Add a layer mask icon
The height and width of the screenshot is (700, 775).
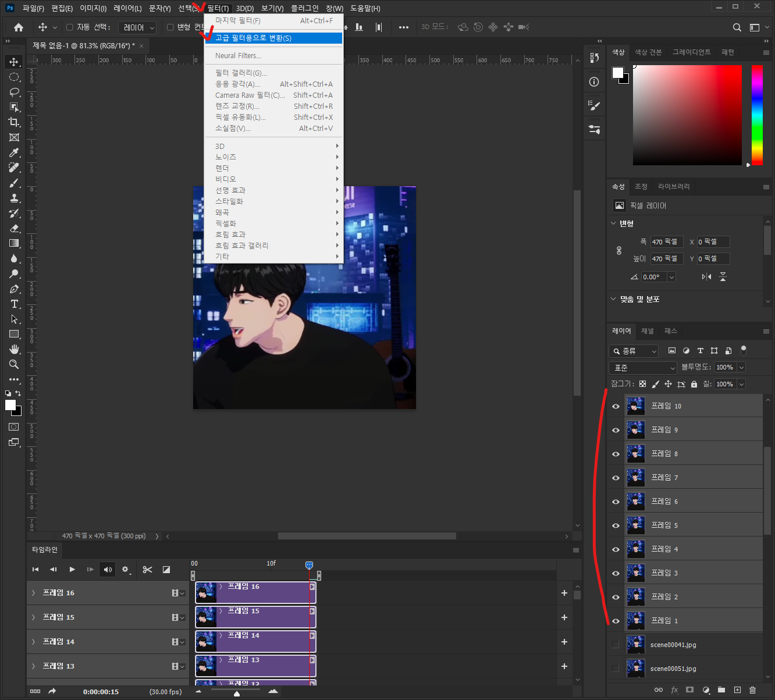tap(689, 690)
